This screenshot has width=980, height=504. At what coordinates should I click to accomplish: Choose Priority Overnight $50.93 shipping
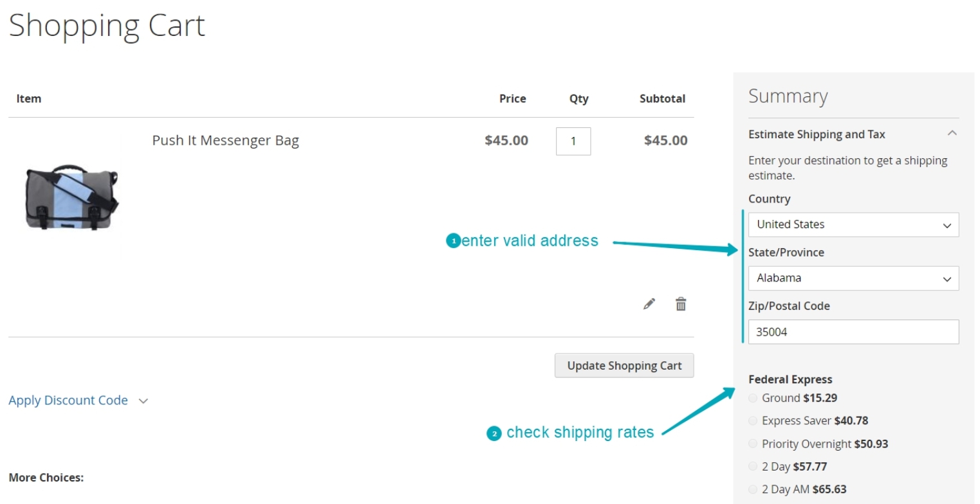753,444
